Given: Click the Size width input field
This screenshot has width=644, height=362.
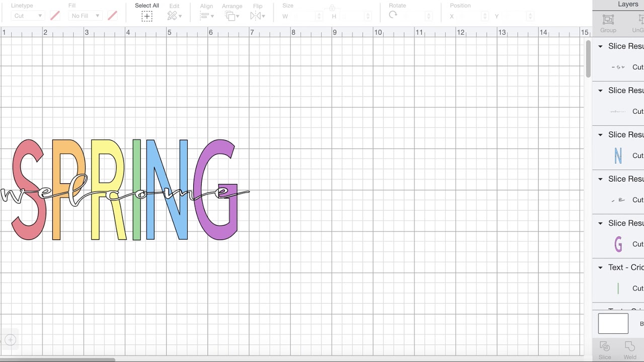Looking at the screenshot, I should tap(305, 17).
